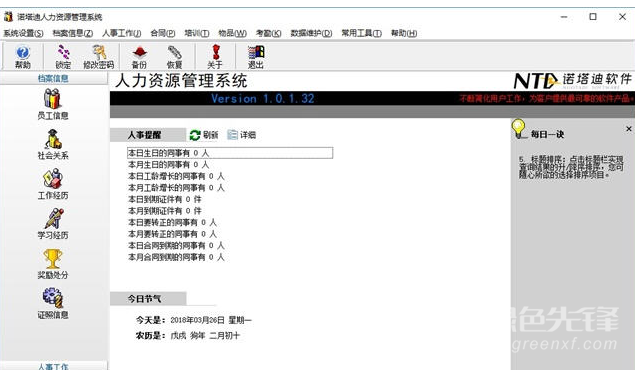Click the green 刷新 refresh icon

pos(195,135)
